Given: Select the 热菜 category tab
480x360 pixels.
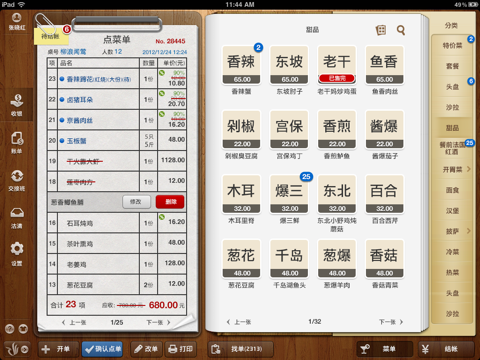Looking at the screenshot, I should 452,273.
